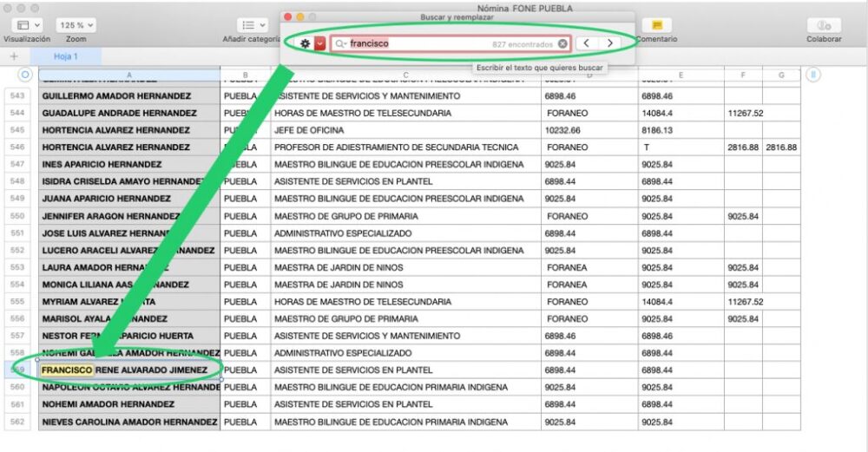Select the NOHEMI AMADOR HERNANDEZ cell in row 561
Screen dimensions: 868x452
click(x=129, y=404)
